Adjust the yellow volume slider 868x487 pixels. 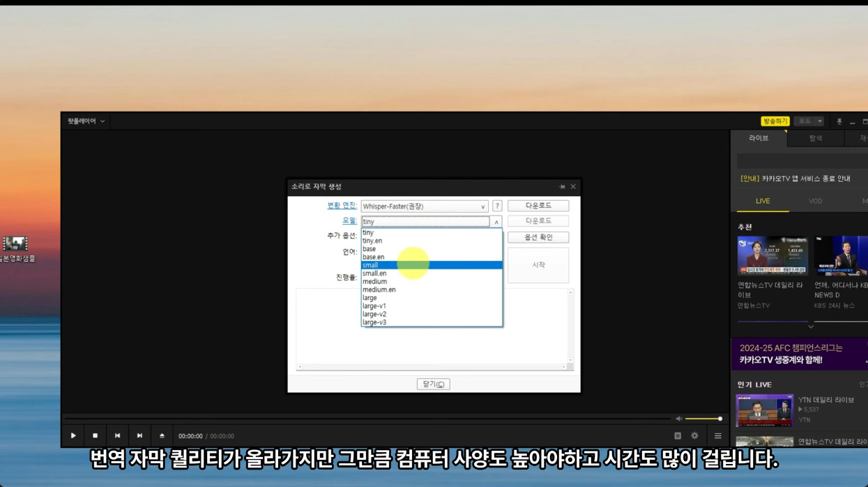[703, 419]
